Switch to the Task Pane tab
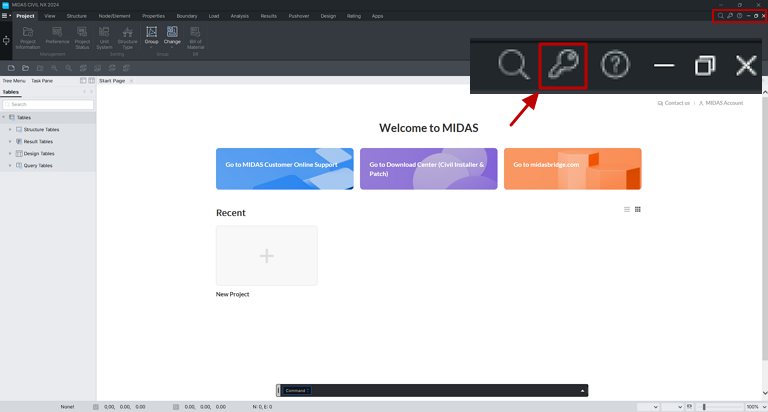768x412 pixels. 42,81
